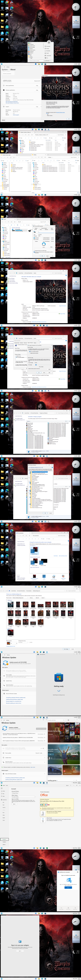Click System in the System > About breadcrumb
The width and height of the screenshot is (81, 980).
[x=5, y=70]
